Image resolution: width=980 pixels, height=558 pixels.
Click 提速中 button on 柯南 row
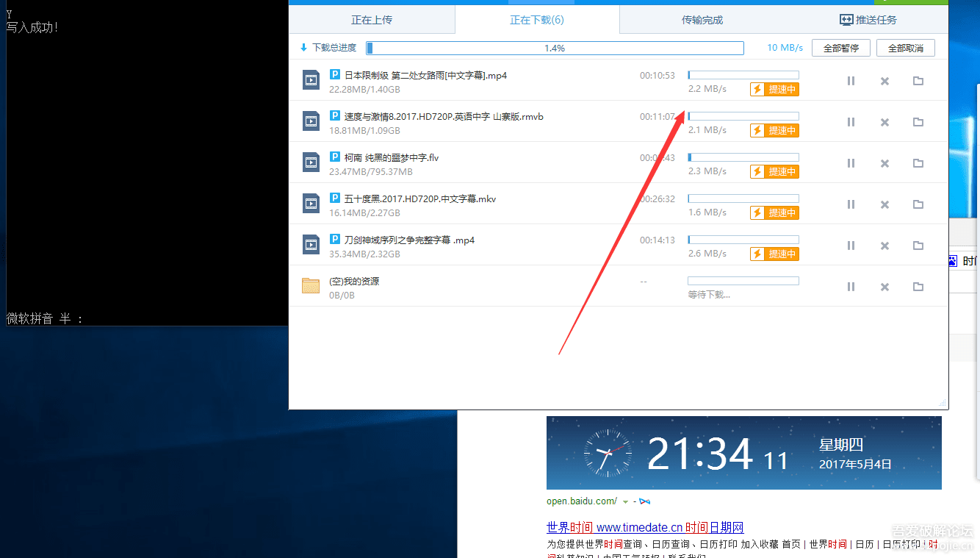point(774,172)
